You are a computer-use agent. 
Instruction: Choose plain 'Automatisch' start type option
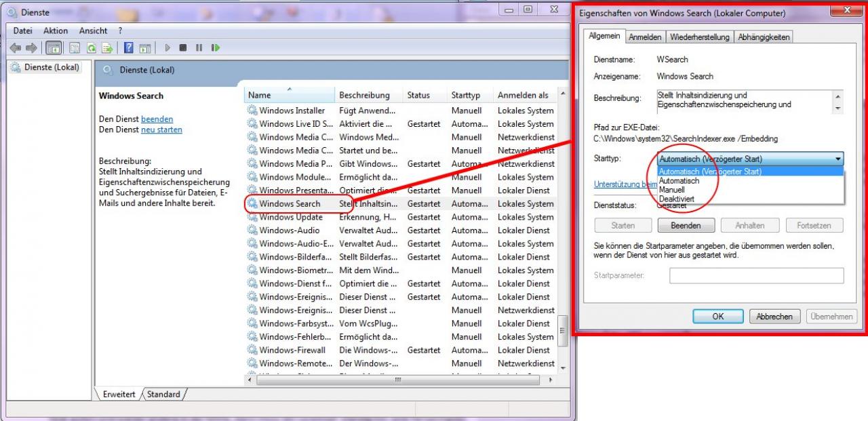click(750, 181)
